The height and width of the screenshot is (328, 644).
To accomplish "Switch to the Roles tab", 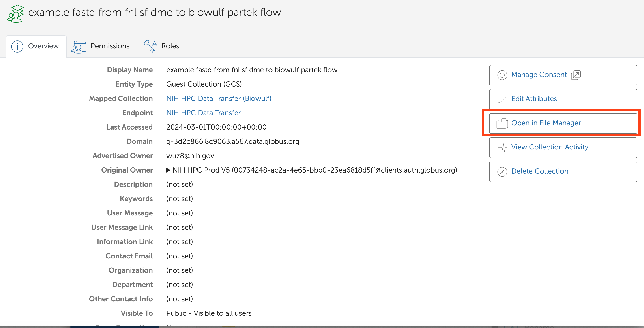I will click(x=170, y=46).
